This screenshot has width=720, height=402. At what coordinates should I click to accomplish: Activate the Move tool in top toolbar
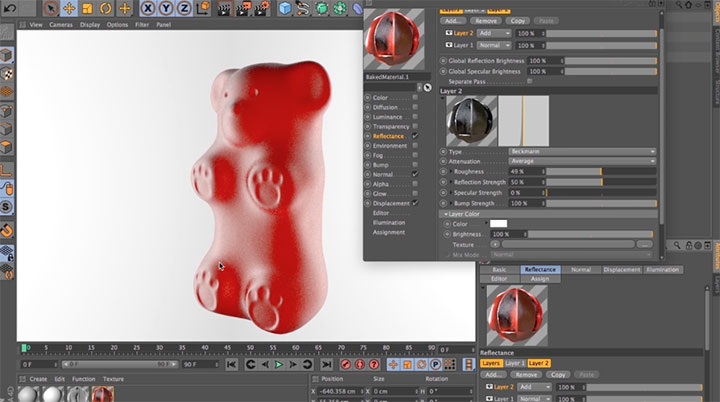(x=69, y=8)
